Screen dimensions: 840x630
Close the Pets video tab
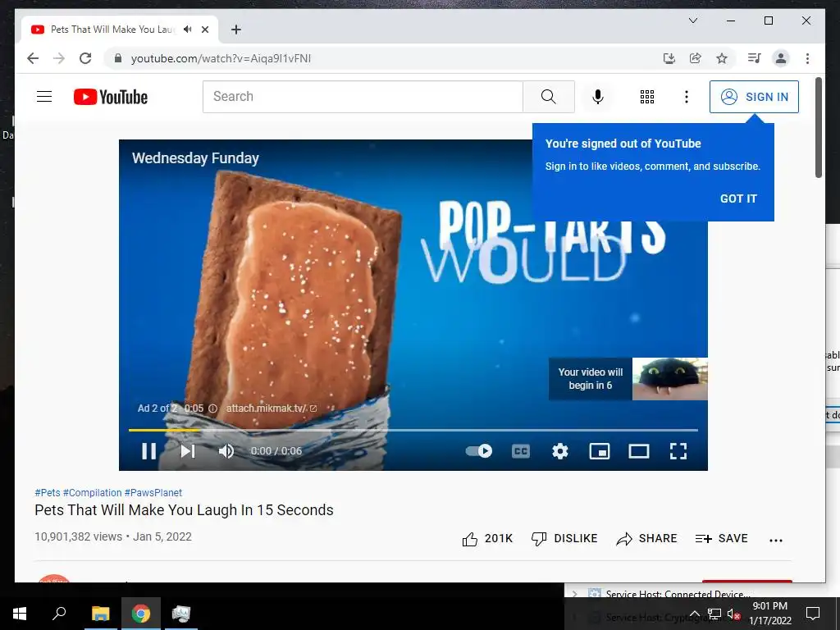point(204,30)
